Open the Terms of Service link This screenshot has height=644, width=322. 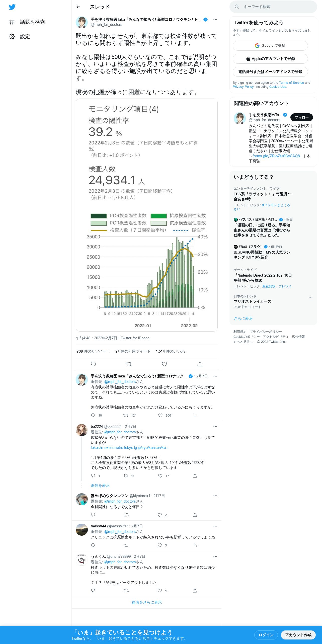click(x=291, y=83)
